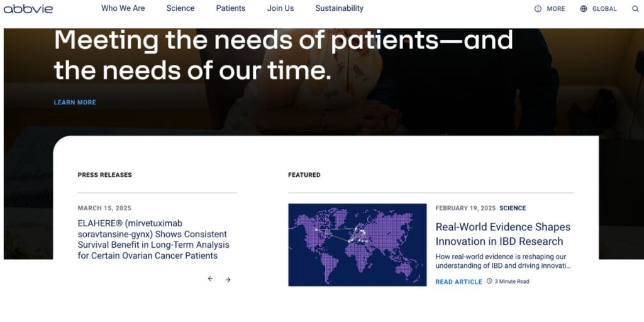
Task: Expand the Join Us navigation item
Action: (x=280, y=8)
